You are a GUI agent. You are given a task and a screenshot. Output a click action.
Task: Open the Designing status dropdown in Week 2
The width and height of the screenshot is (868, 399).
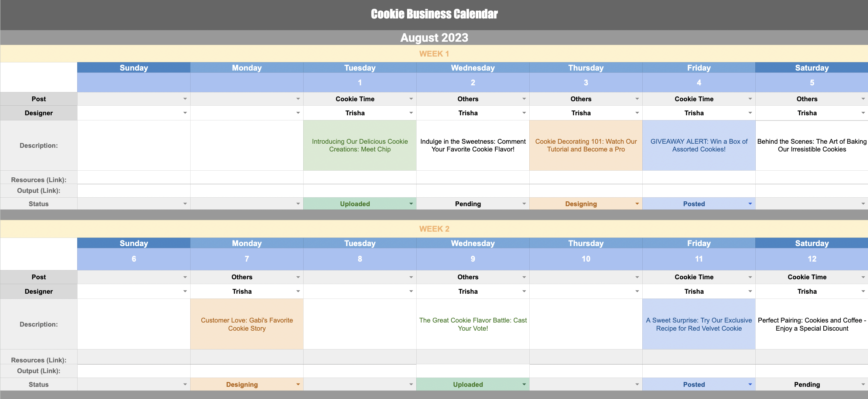pos(298,385)
